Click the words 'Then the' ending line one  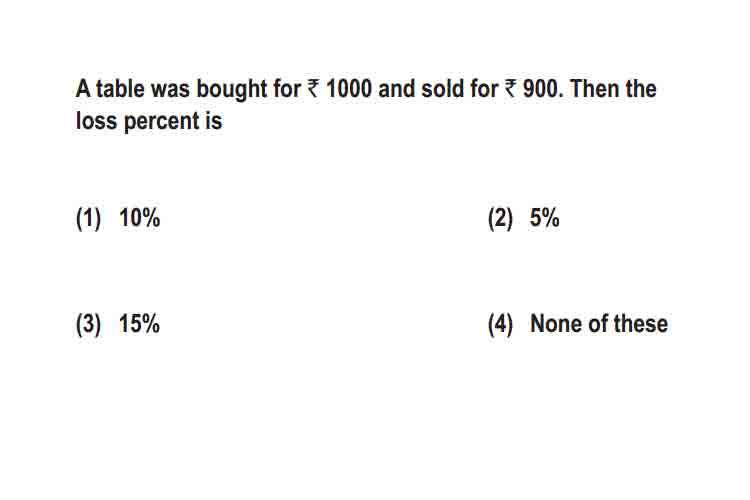613,89
